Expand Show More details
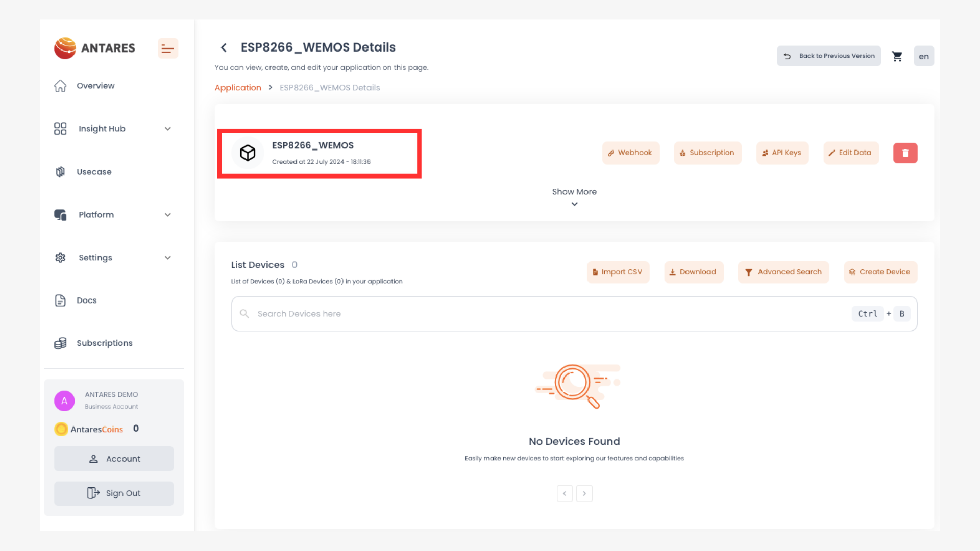Viewport: 980px width, 551px height. pyautogui.click(x=574, y=197)
